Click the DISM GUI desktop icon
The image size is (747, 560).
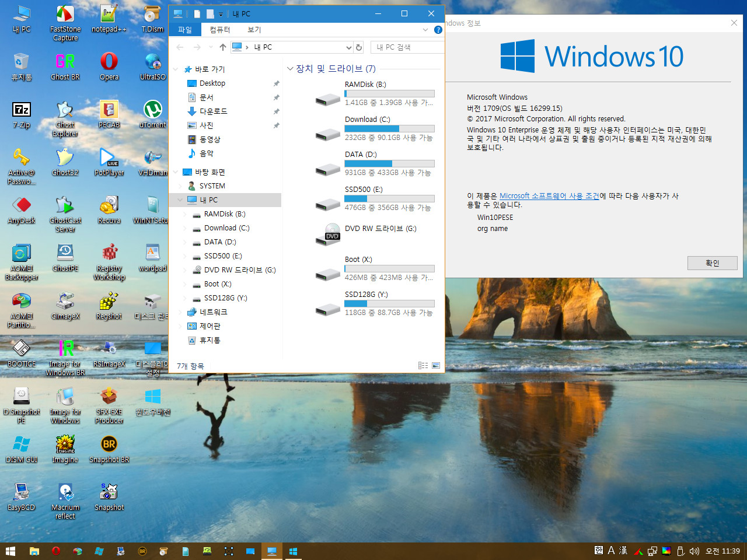[x=22, y=449]
